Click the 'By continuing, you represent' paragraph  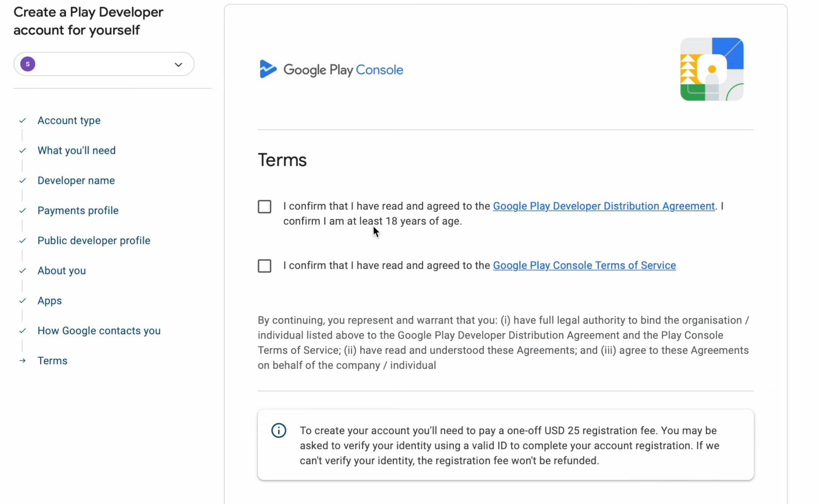503,343
